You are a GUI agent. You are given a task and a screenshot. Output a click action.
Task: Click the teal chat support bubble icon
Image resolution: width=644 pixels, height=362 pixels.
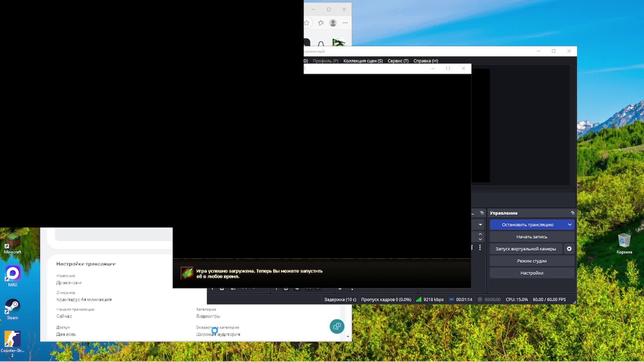click(x=337, y=326)
